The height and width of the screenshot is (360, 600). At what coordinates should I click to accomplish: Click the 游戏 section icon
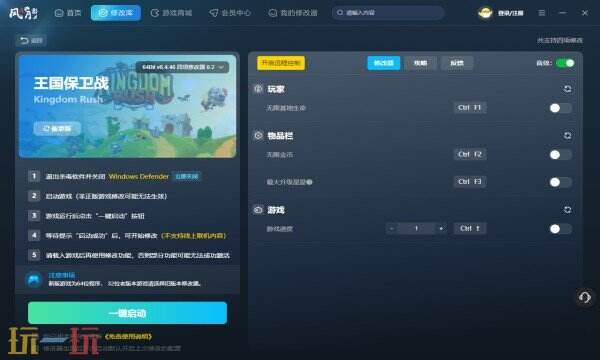click(x=258, y=210)
